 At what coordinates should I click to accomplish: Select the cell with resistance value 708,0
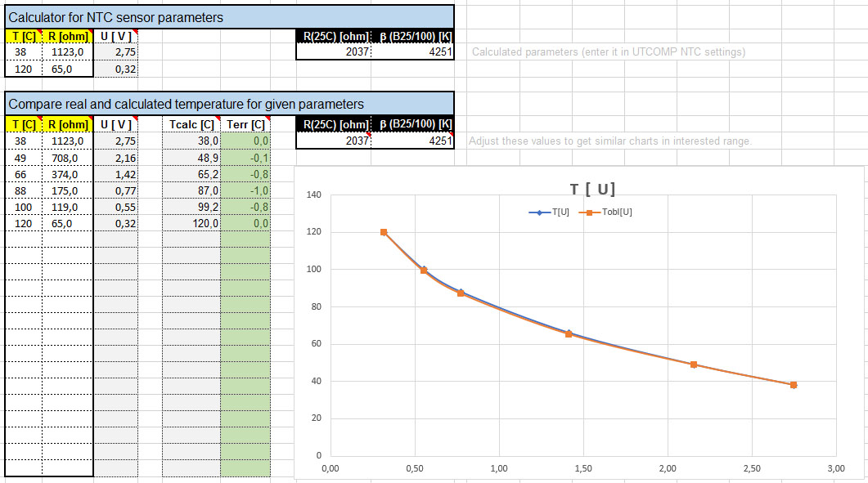click(x=68, y=157)
